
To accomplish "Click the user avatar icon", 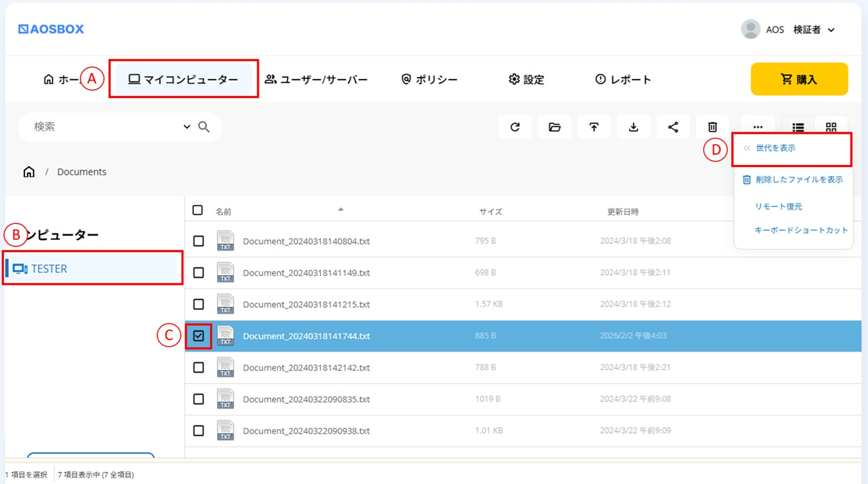I will 751,29.
